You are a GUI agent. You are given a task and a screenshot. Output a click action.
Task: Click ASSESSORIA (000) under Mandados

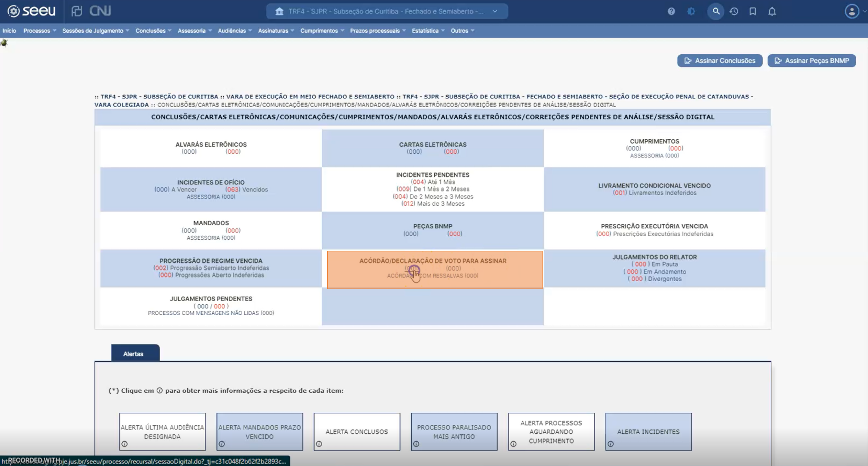(x=211, y=238)
